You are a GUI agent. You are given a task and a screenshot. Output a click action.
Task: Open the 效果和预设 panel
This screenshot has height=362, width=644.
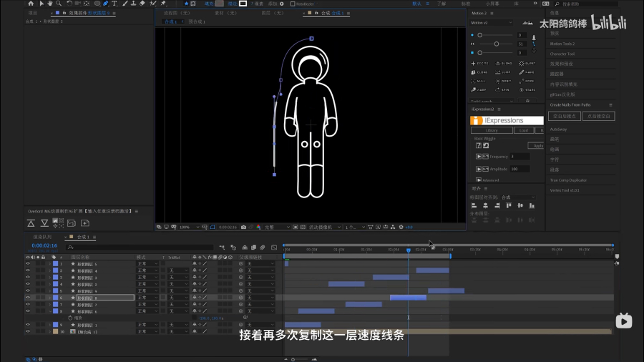(562, 64)
